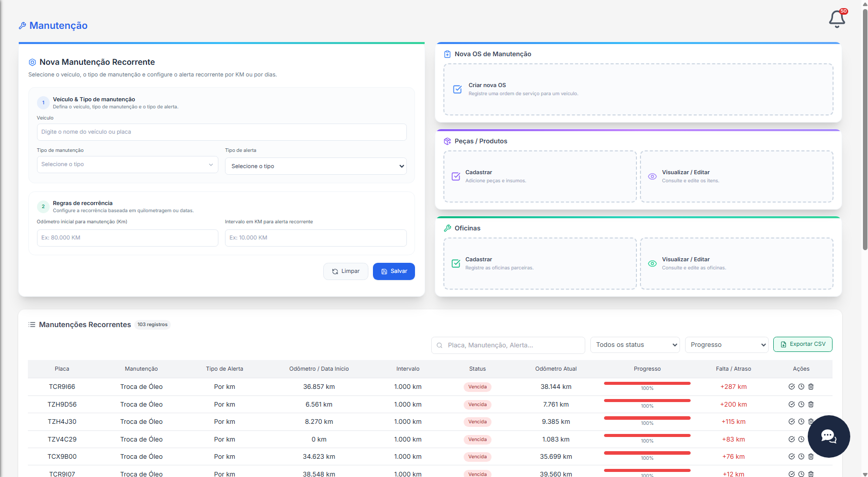This screenshot has width=868, height=477.
Task: Mark TCX9B00 maintenance as done
Action: [791, 457]
